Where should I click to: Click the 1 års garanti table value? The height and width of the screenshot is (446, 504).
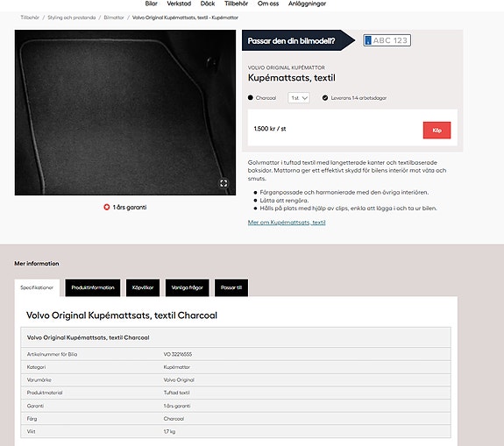(x=177, y=406)
